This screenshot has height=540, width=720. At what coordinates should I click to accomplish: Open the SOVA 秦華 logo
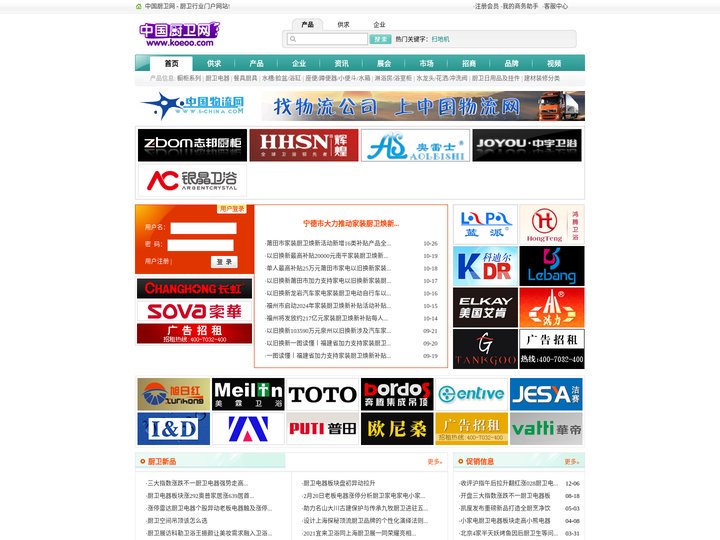tap(195, 311)
